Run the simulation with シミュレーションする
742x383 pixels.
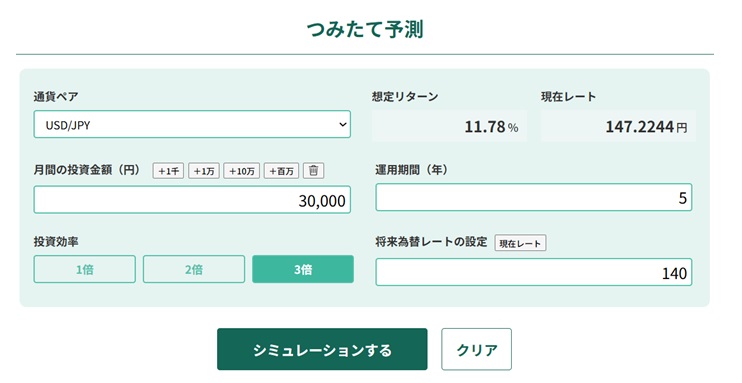(x=322, y=349)
